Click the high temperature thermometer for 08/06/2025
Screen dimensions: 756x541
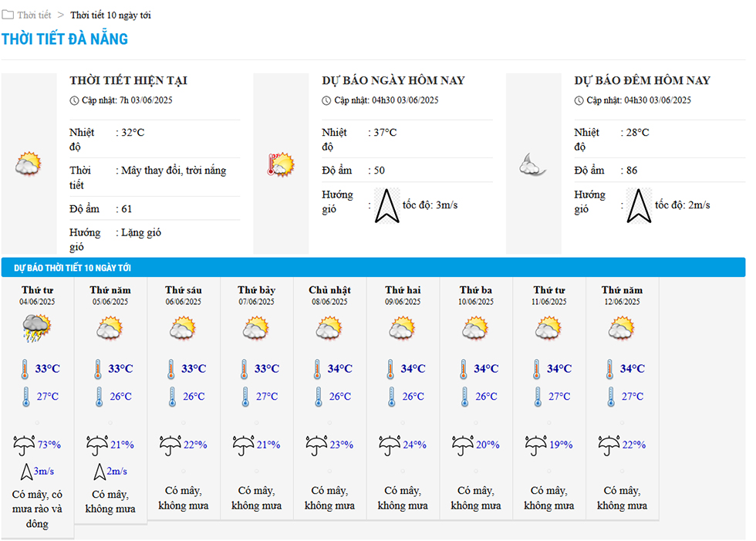317,370
